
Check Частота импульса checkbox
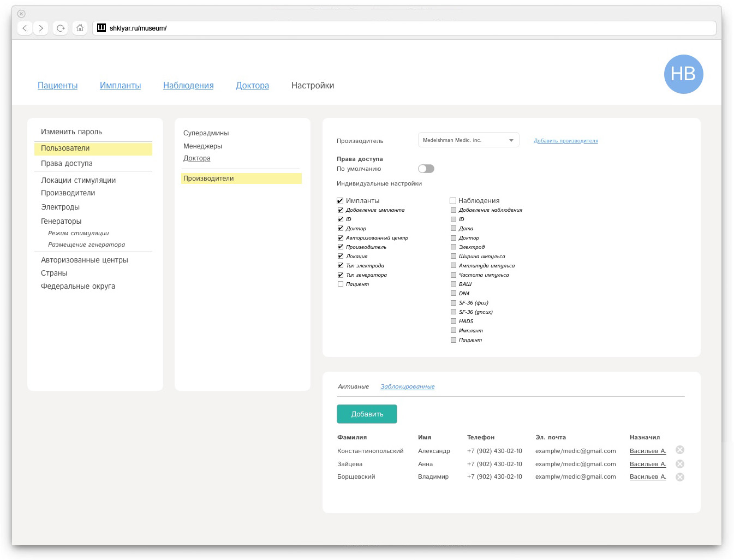pos(453,275)
